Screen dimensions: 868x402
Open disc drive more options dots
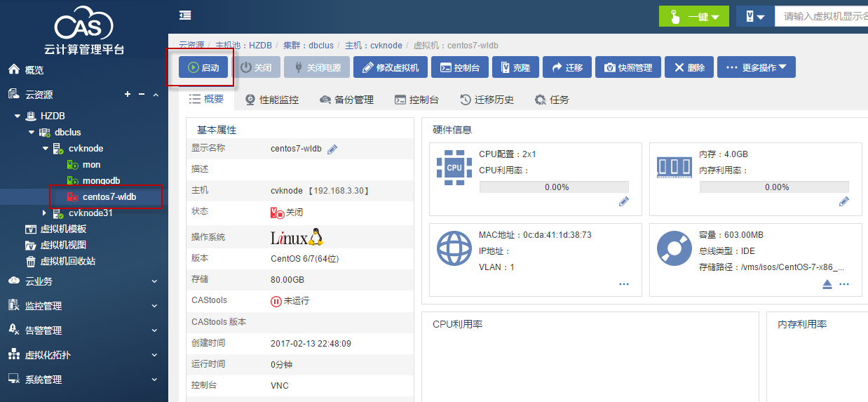pyautogui.click(x=844, y=284)
